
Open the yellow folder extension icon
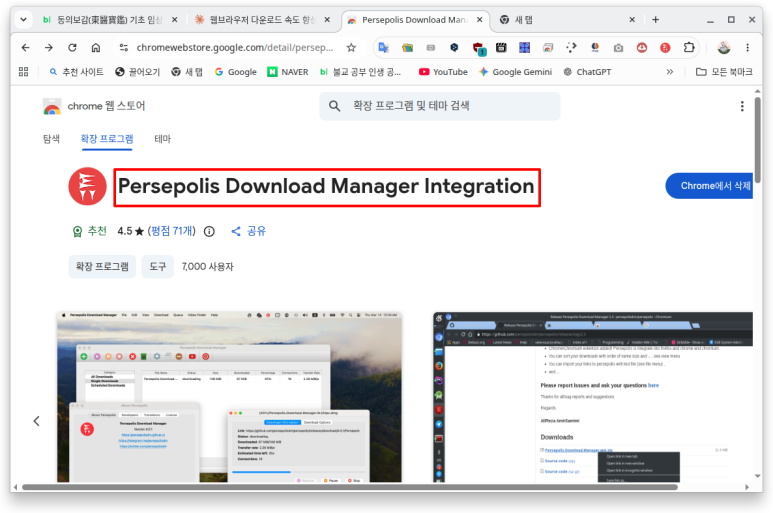click(x=407, y=47)
